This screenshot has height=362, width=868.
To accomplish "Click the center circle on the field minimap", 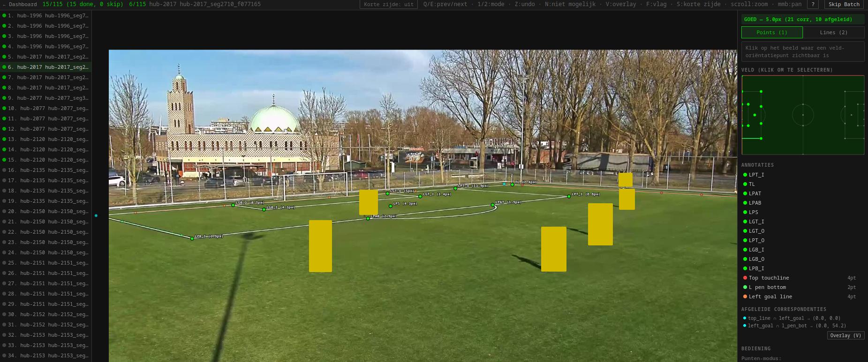I will click(x=803, y=115).
